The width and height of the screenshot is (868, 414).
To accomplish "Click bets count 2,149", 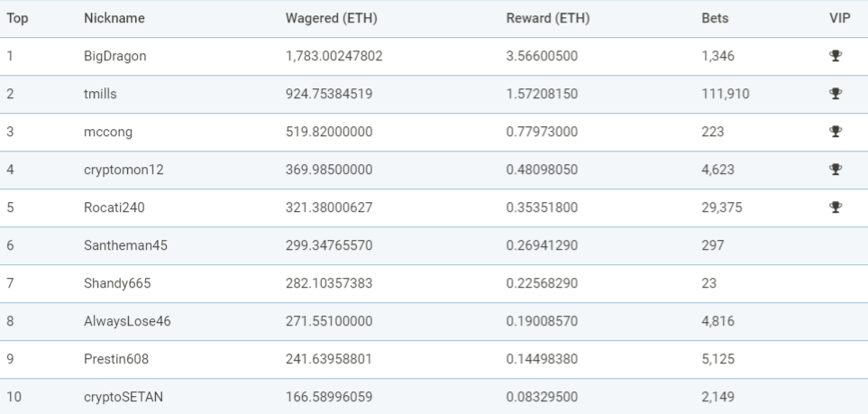I will click(718, 397).
